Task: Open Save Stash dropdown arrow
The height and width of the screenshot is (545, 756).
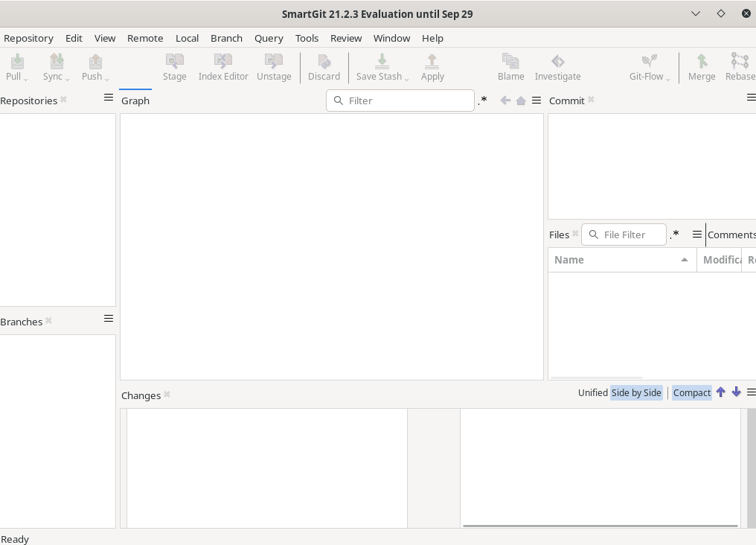Action: [407, 79]
